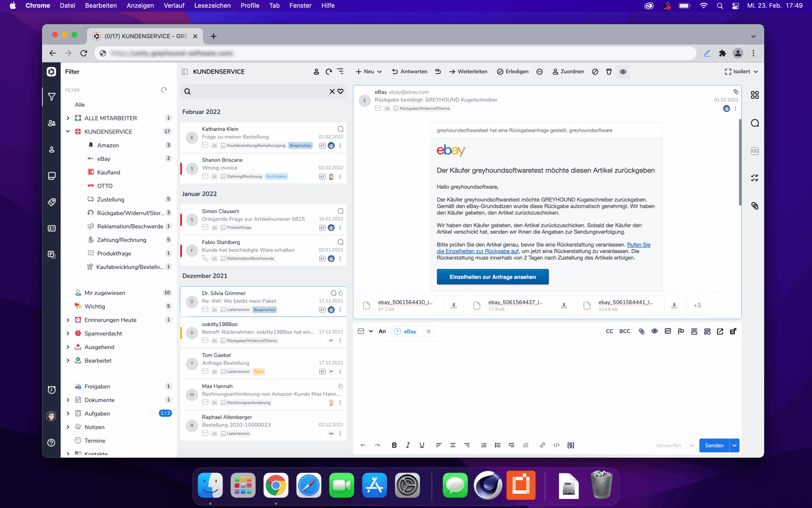Open Bearbeiten menu in menu bar

(x=101, y=6)
